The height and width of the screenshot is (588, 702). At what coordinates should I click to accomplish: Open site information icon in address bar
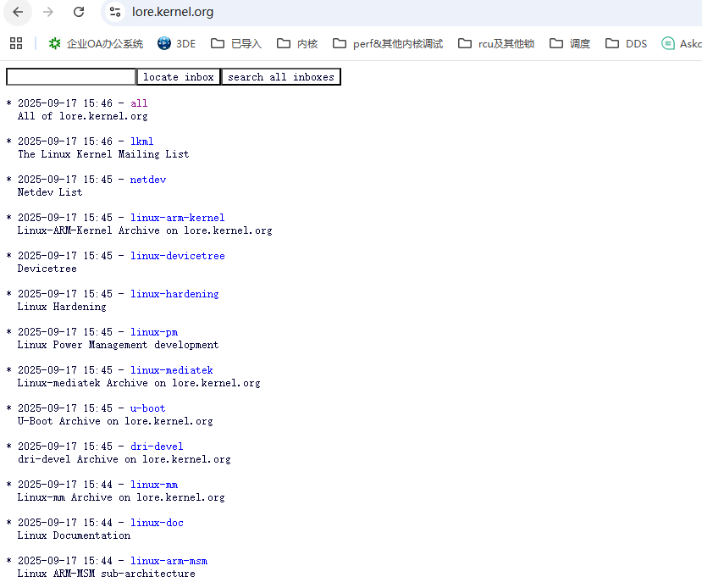coord(115,12)
